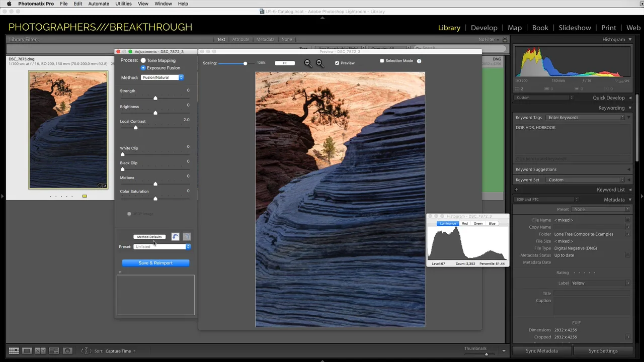Open the Method dropdown Fusion/Natural
Image resolution: width=644 pixels, height=362 pixels.
(x=162, y=77)
